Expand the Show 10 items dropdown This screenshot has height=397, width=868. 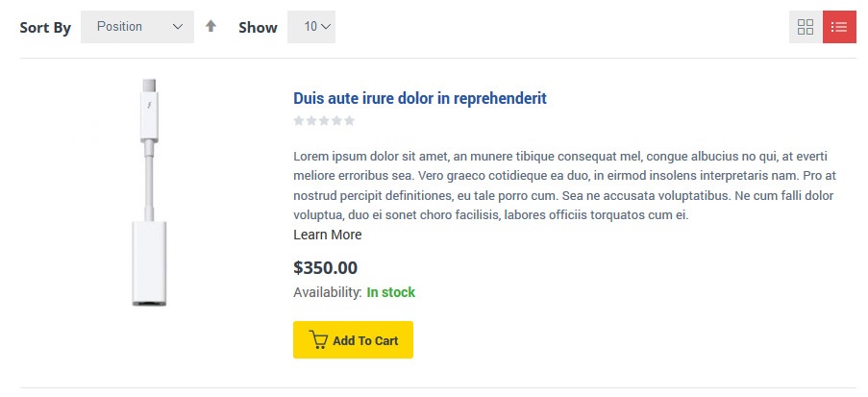(311, 27)
